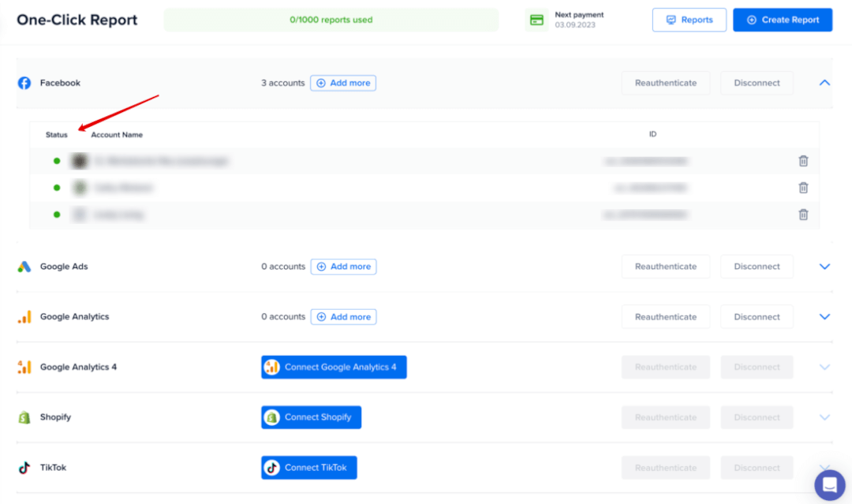Click the TikTok logo icon
The height and width of the screenshot is (504, 852).
coord(24,468)
